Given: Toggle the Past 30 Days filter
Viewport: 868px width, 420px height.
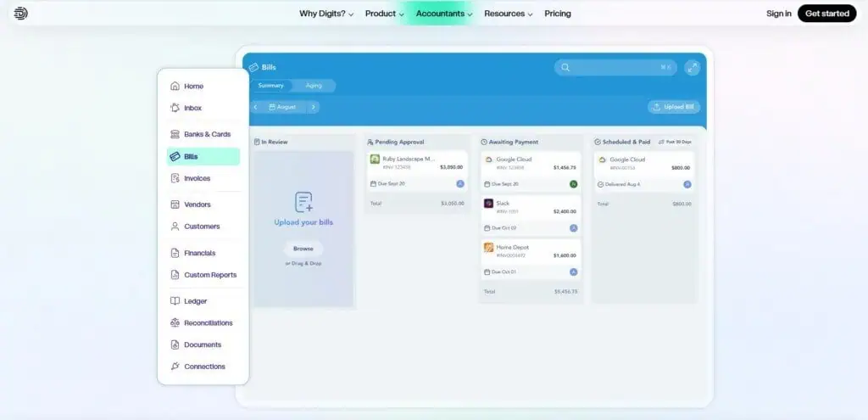Looking at the screenshot, I should (x=677, y=142).
